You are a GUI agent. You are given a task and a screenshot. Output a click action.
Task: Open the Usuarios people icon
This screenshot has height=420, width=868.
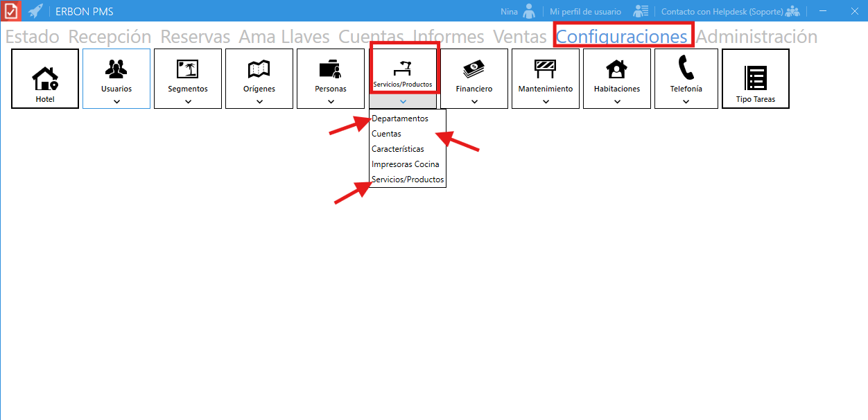pos(116,69)
